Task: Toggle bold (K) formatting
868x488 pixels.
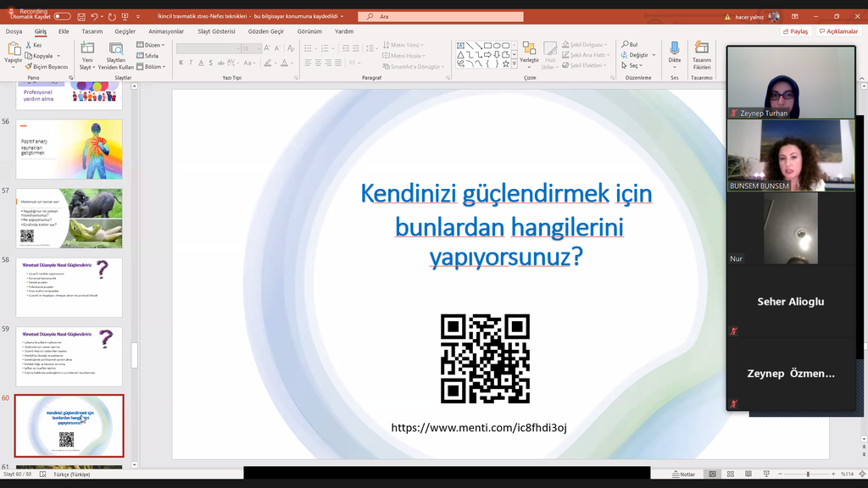Action: (181, 63)
